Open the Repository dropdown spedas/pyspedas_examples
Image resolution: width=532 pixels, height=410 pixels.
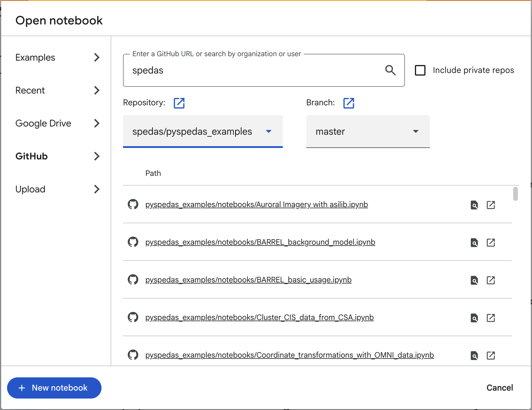click(203, 131)
